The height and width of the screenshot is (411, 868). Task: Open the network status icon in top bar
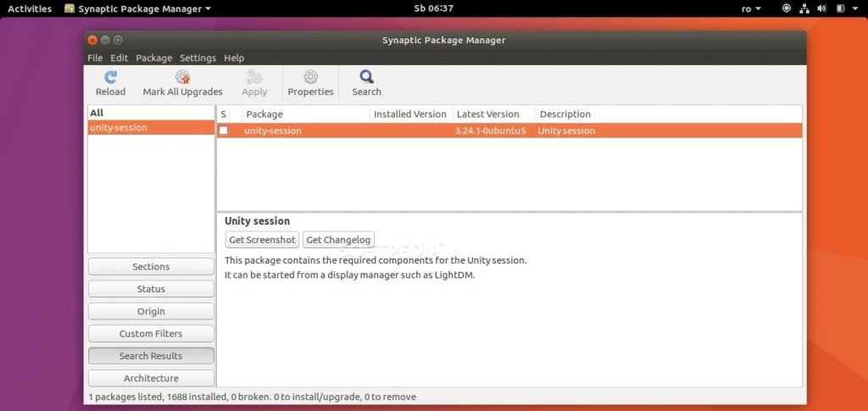pyautogui.click(x=804, y=8)
